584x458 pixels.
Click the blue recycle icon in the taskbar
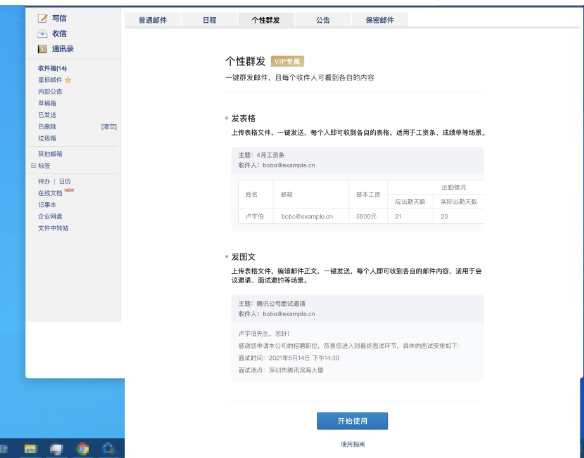108,448
